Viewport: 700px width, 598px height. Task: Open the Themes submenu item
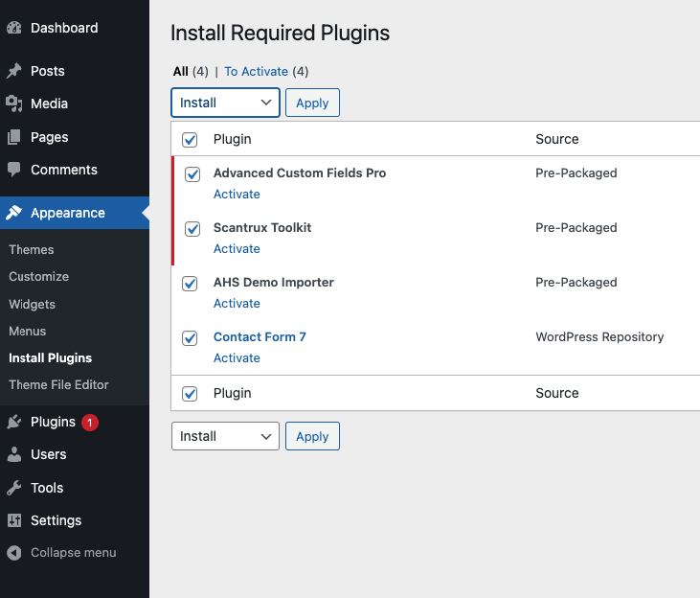coord(32,249)
